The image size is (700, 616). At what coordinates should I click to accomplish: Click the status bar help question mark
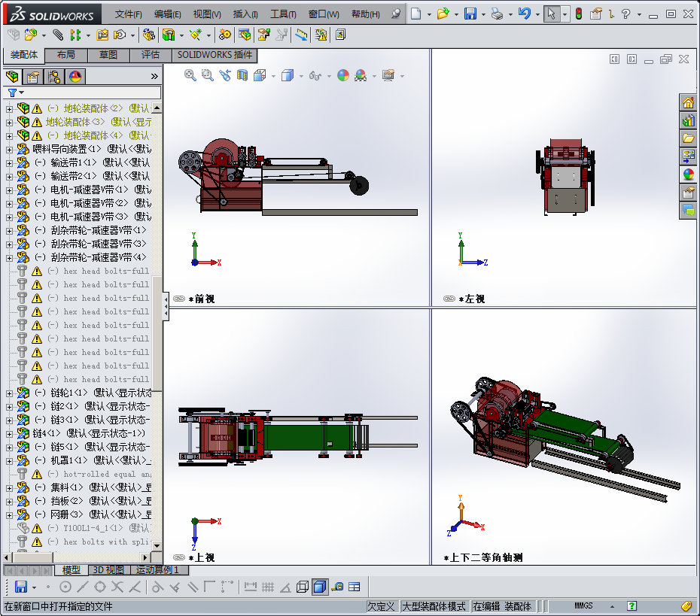tap(632, 605)
